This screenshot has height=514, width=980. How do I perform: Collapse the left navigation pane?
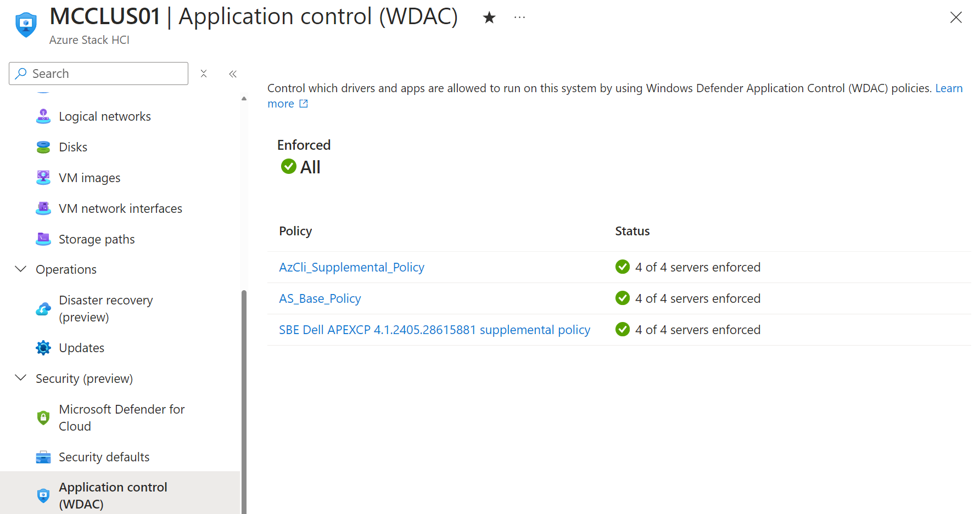[x=232, y=74]
